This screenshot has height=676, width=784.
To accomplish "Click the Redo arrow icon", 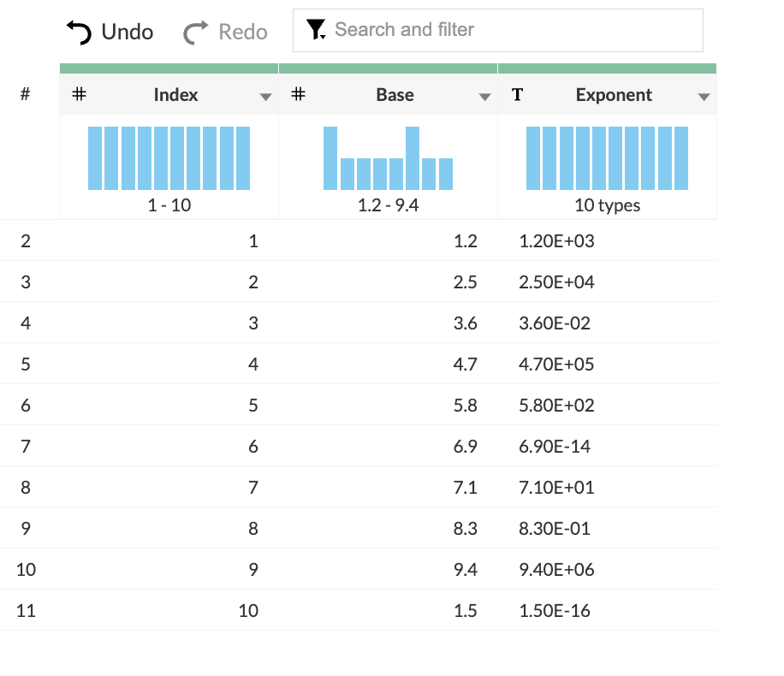I will (x=196, y=33).
